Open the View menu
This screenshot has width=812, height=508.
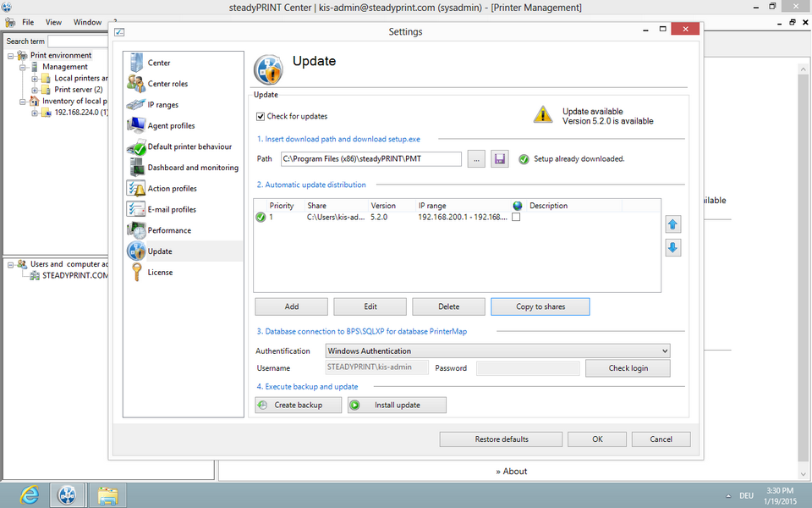(x=53, y=22)
